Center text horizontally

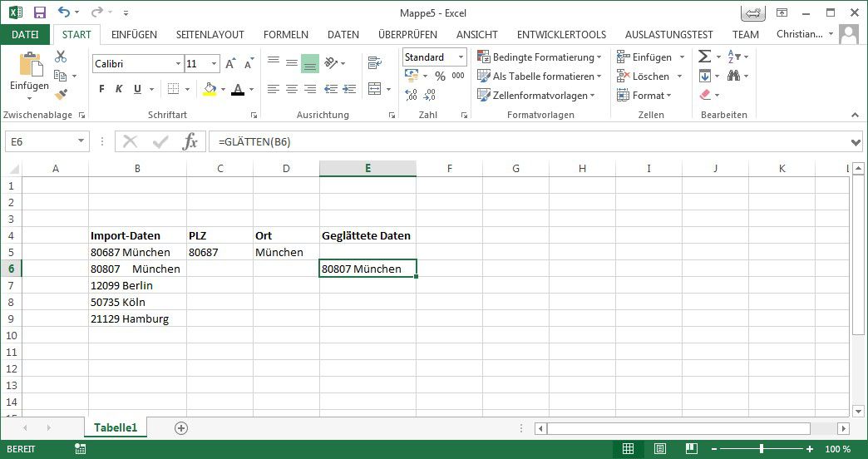(292, 89)
